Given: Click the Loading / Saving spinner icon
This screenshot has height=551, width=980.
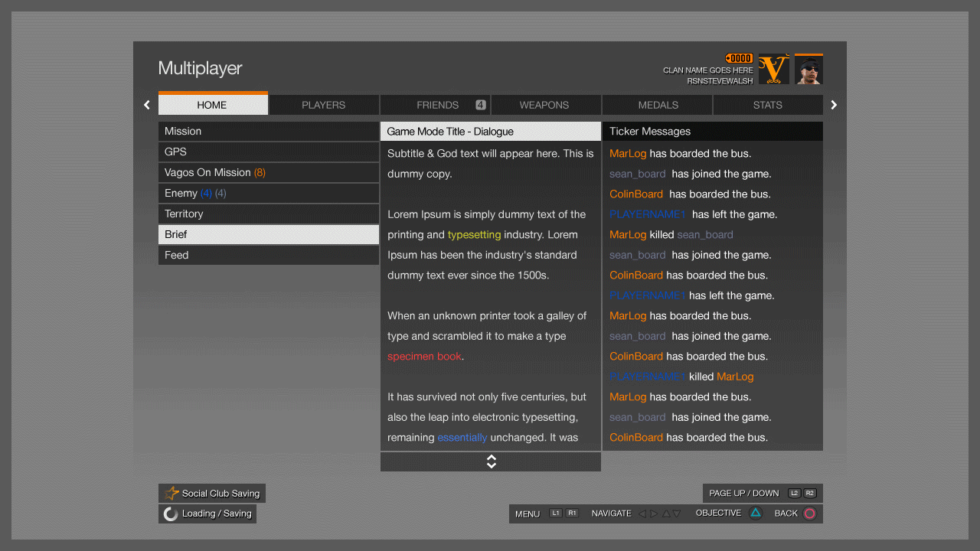Looking at the screenshot, I should (x=171, y=514).
